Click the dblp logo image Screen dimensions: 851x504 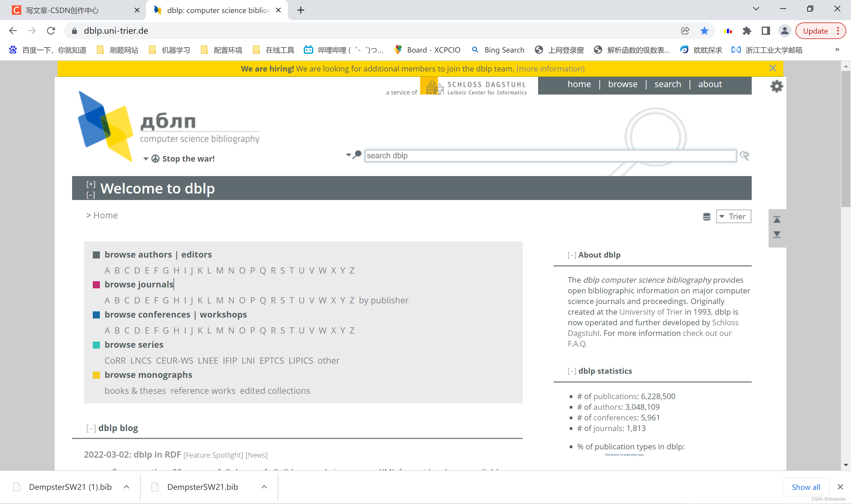point(105,126)
